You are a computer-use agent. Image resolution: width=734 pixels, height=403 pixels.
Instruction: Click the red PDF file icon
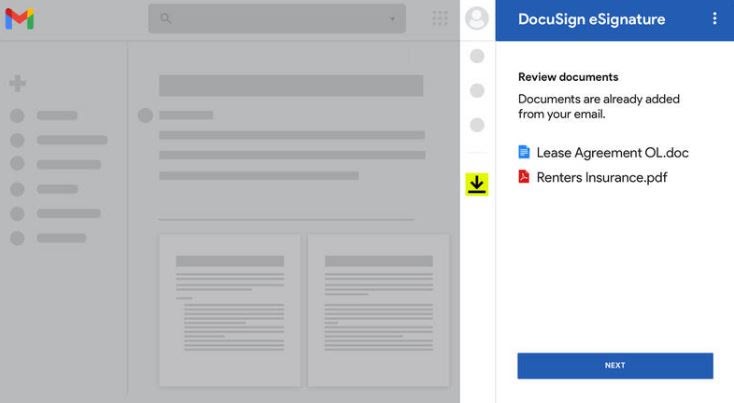pyautogui.click(x=524, y=177)
